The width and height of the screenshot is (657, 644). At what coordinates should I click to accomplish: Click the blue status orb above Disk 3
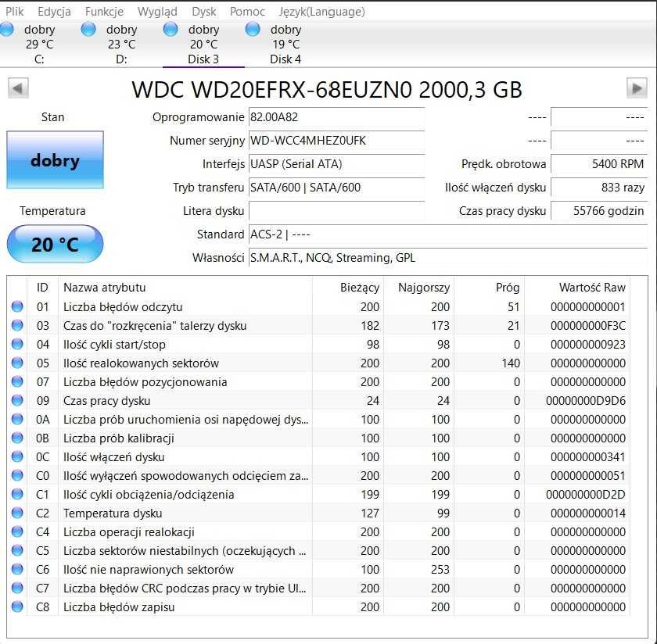pyautogui.click(x=171, y=30)
